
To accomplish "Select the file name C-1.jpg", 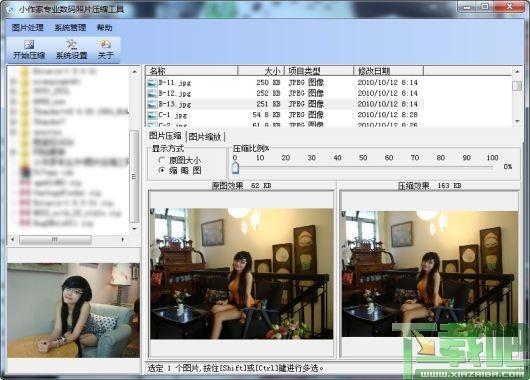I will pos(173,115).
